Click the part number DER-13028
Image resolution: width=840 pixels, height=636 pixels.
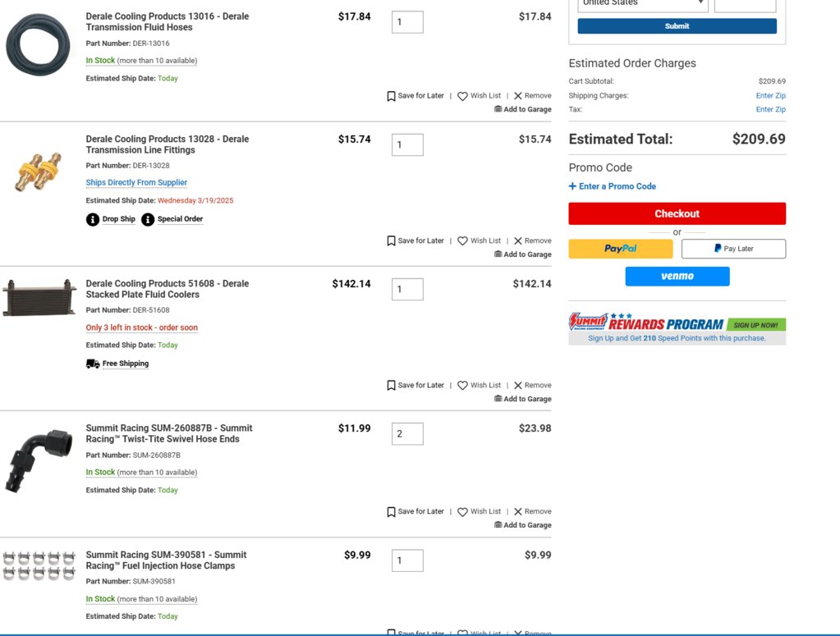(151, 166)
